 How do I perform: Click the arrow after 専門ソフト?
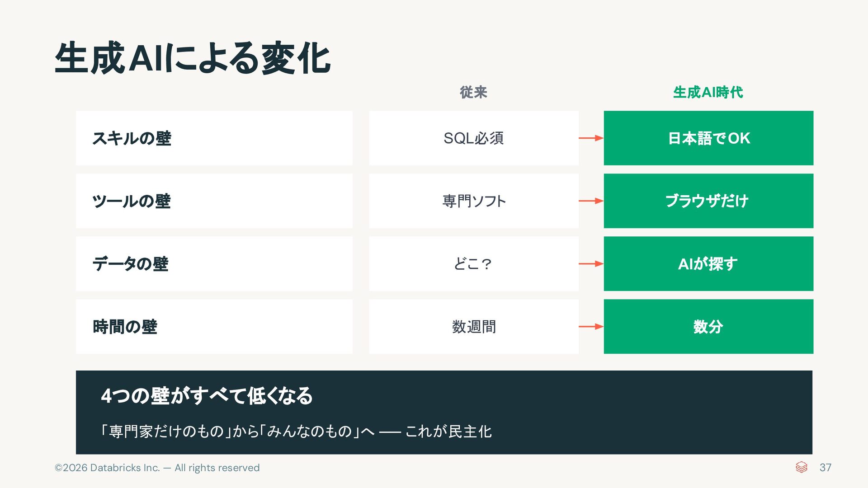pos(591,201)
